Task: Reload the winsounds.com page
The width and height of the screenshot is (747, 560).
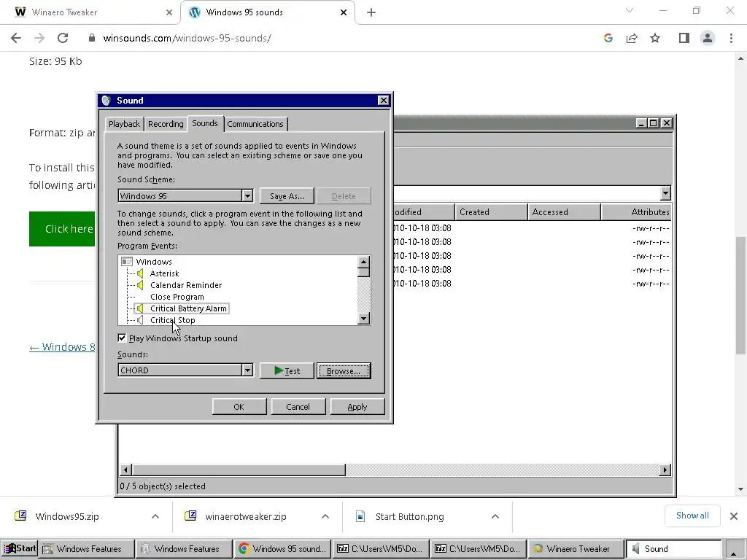Action: click(63, 38)
